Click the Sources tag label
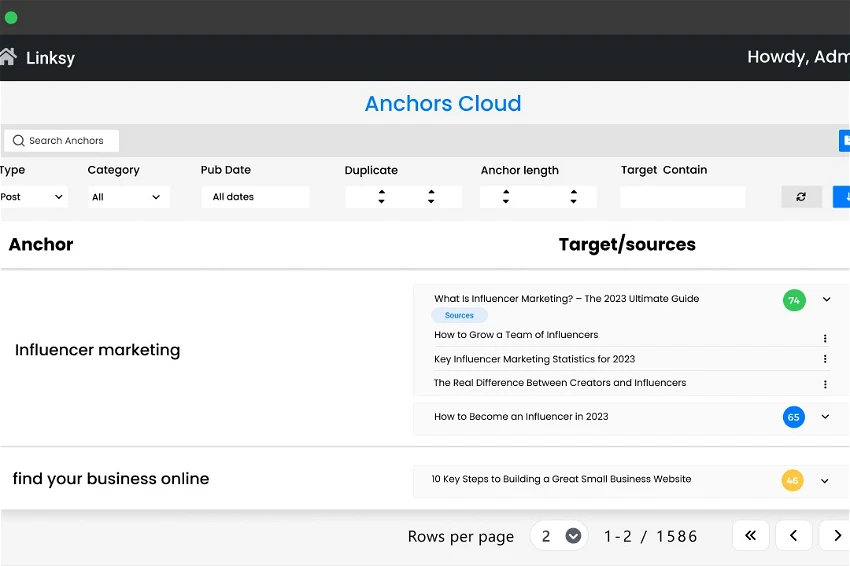This screenshot has width=850, height=566. pos(459,315)
